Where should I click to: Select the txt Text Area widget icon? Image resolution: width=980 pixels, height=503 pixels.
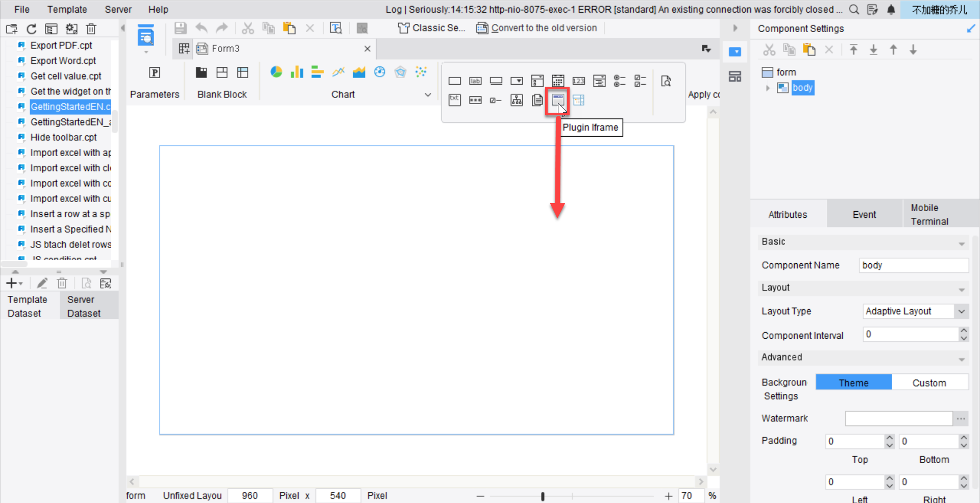tap(455, 100)
